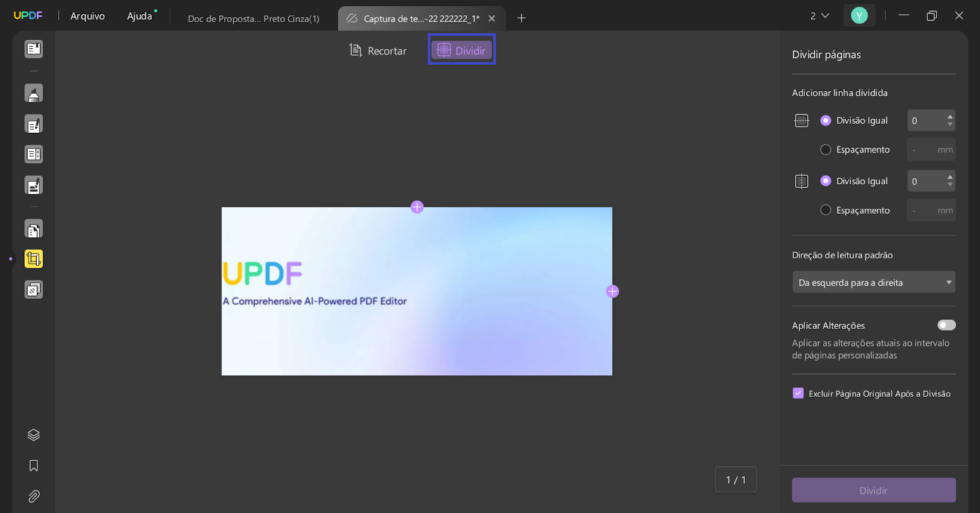Select the Dividir split tool in the toolbar

[x=462, y=50]
